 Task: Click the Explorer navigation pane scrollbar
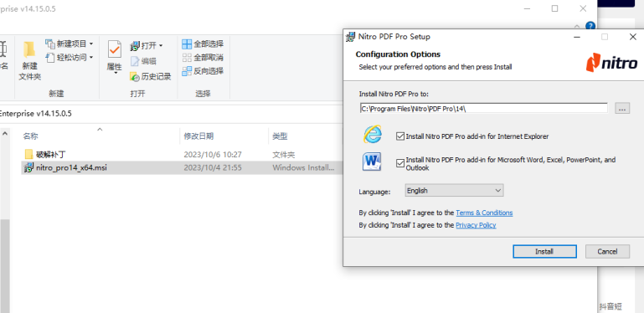point(5,266)
